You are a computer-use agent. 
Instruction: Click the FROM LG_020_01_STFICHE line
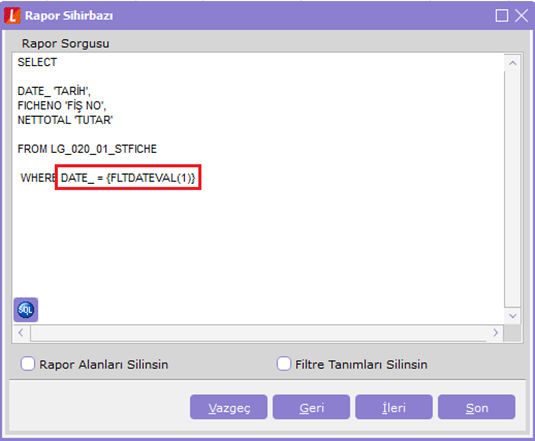point(87,149)
